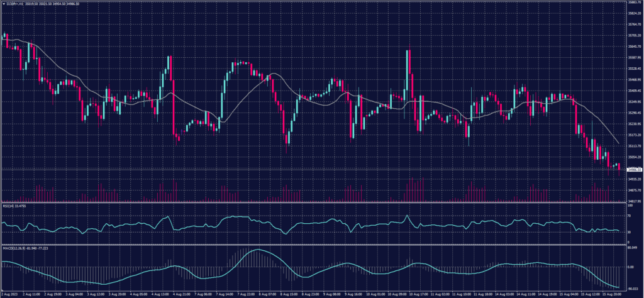The width and height of the screenshot is (644, 298).
Task: Click the divider between price chart and RSI panel
Action: coord(314,202)
